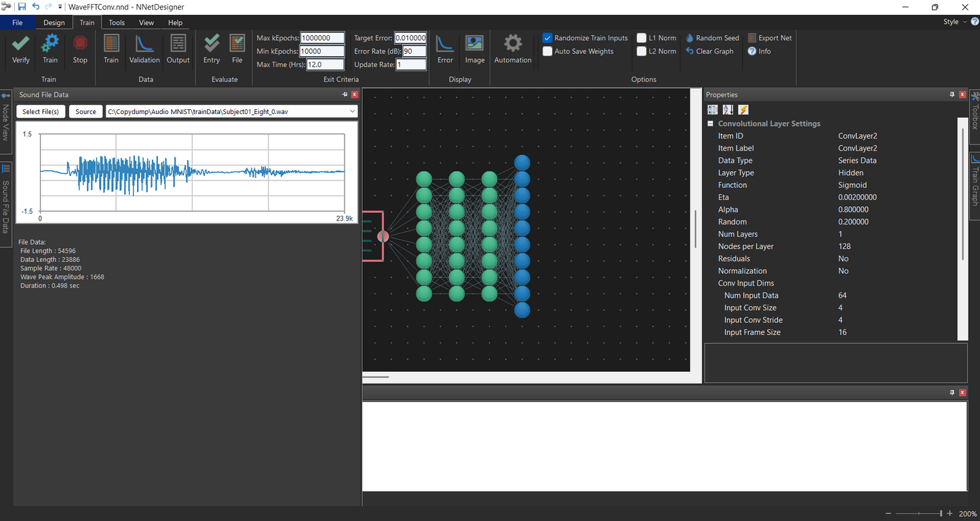Open the wave file path dropdown
The image size is (980, 521).
tap(352, 111)
